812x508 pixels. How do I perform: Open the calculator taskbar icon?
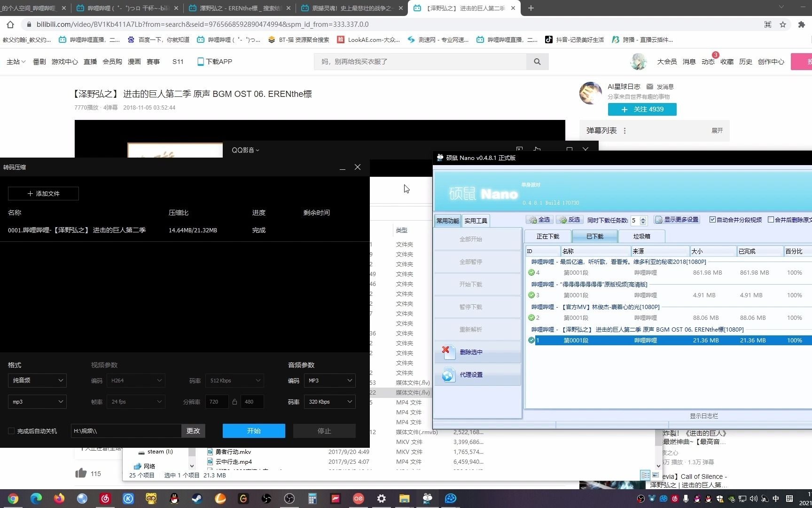tap(312, 499)
